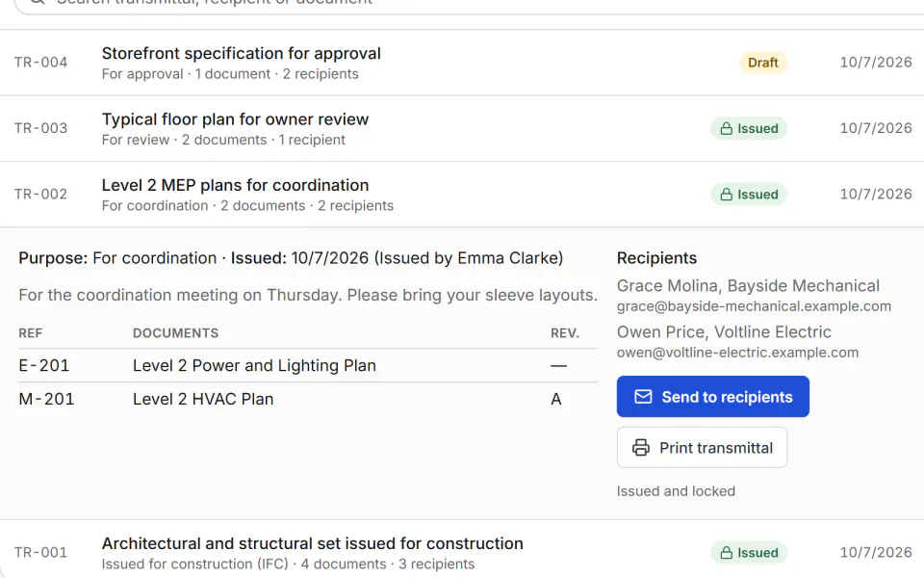
Task: Click lock icon in TR-001 Issued badge
Action: click(727, 553)
